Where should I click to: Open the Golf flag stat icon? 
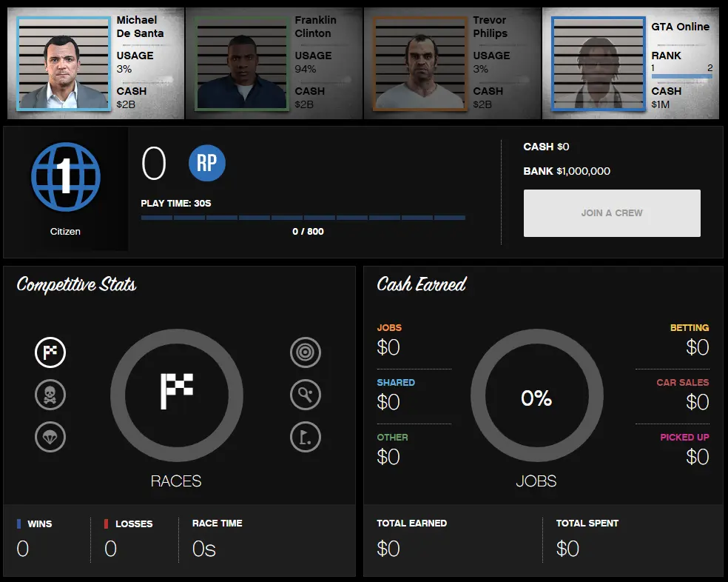(306, 437)
